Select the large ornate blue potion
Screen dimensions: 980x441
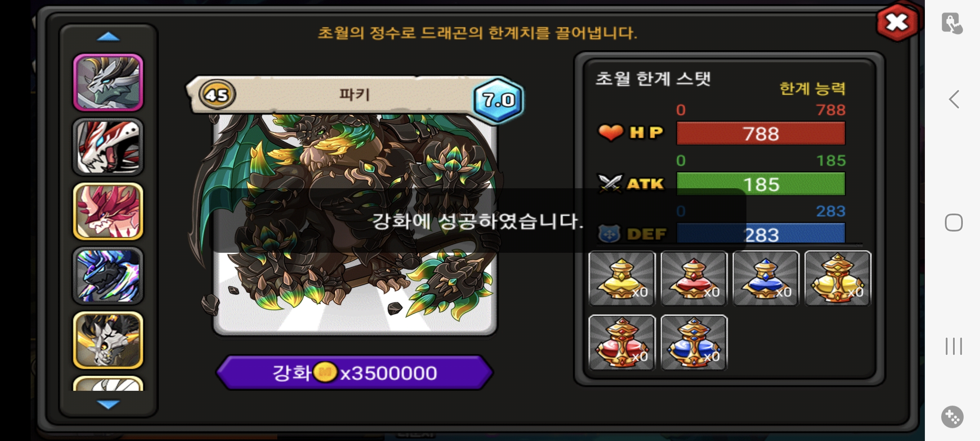tap(694, 343)
